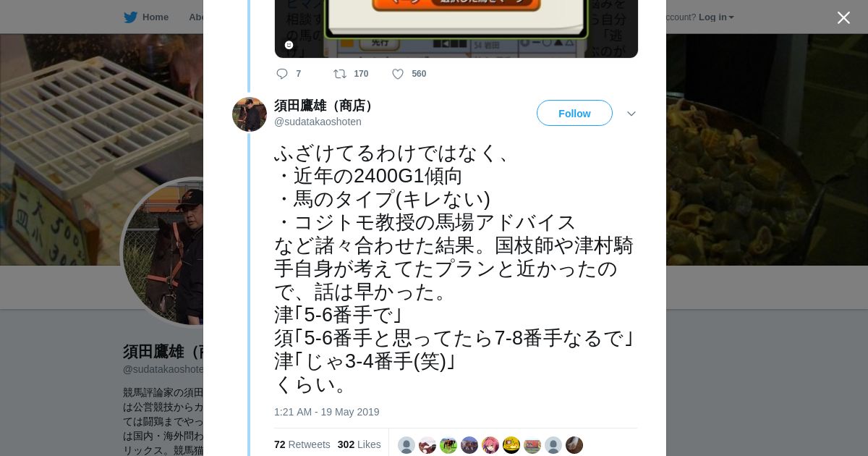Open the 須田鷹雄（商店） display name link
Screen dimensions: 868x456
(x=325, y=106)
